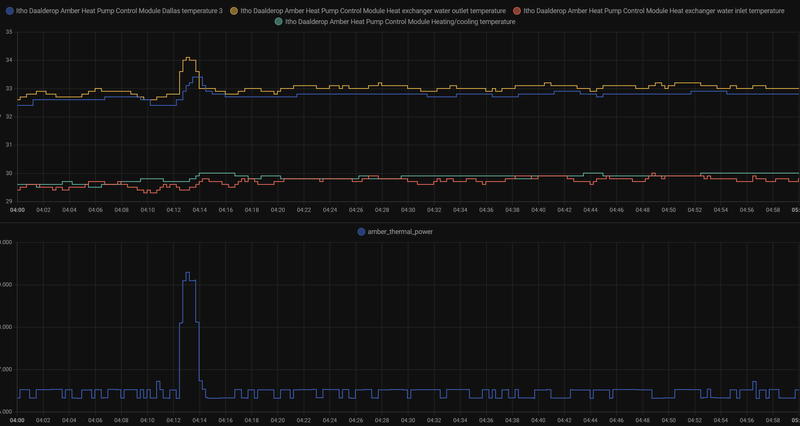Viewport: 800px width, 426px height.
Task: Click y-axis value 31 in temperature chart
Action: click(9, 145)
